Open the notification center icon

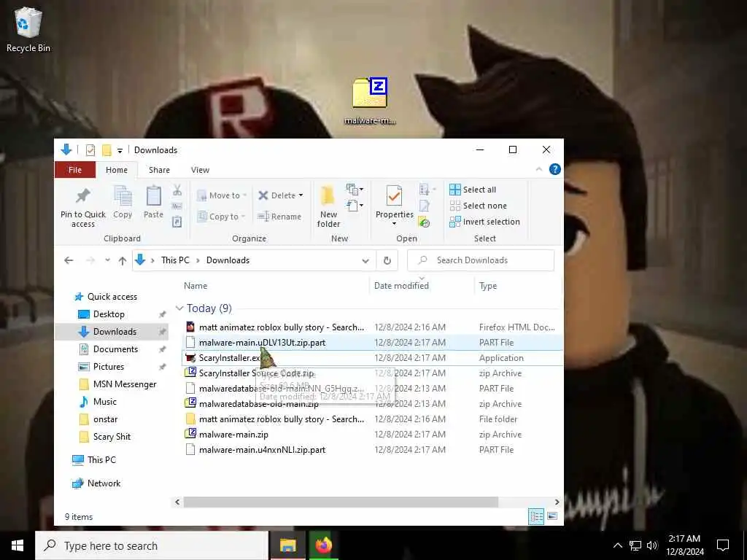pos(723,545)
